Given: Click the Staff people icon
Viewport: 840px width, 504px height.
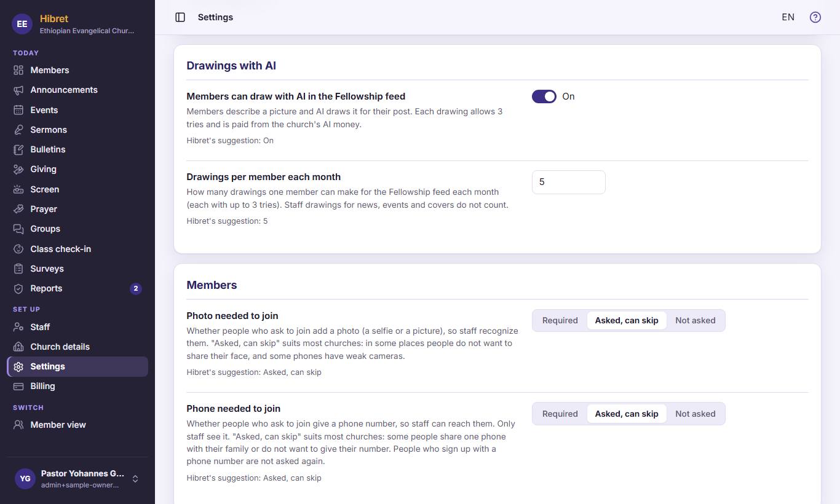Looking at the screenshot, I should click(x=18, y=327).
